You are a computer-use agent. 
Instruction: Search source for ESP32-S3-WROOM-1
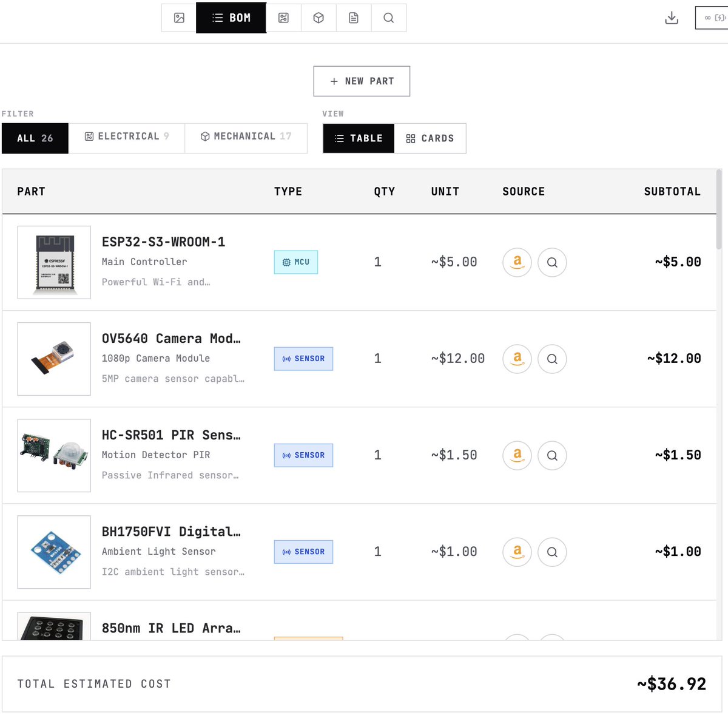point(552,262)
